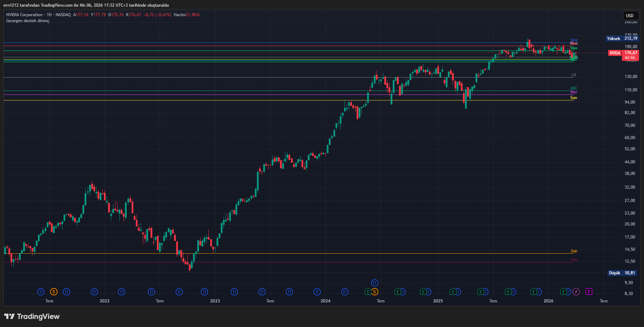644x327 pixels.
Task: Click the first dividend D icon on the timeline
Action: [41, 292]
